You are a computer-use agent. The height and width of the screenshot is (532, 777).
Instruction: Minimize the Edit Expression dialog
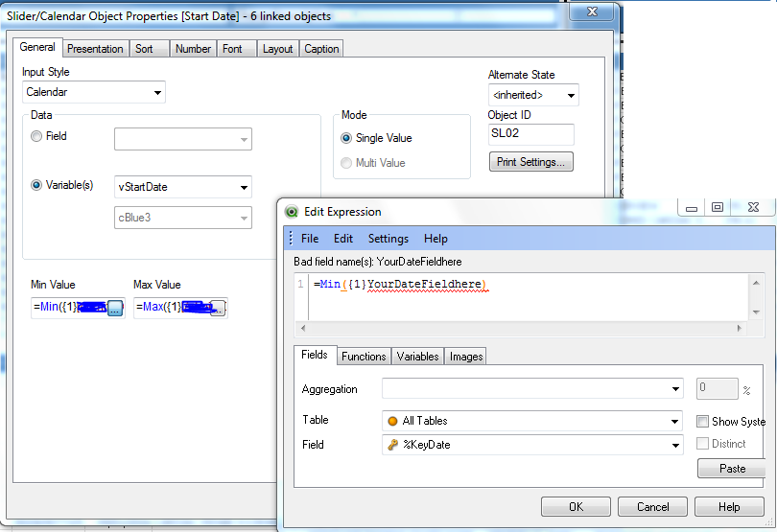tap(692, 208)
